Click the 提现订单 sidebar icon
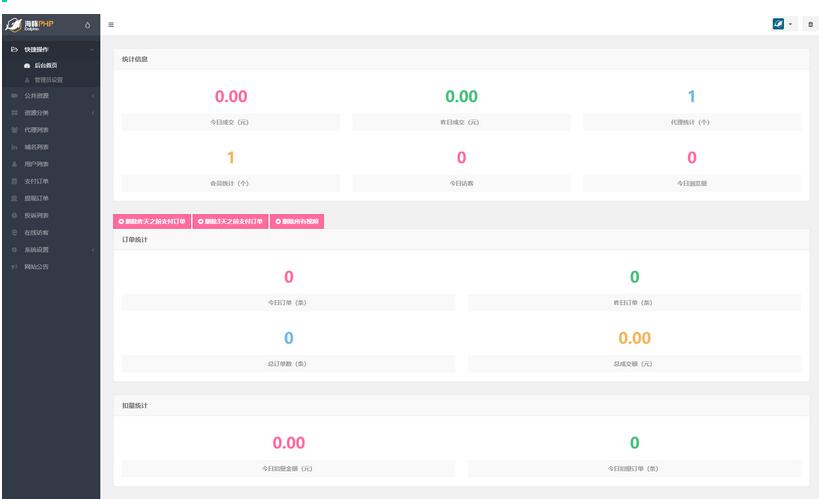This screenshot has height=499, width=819. pos(14,198)
